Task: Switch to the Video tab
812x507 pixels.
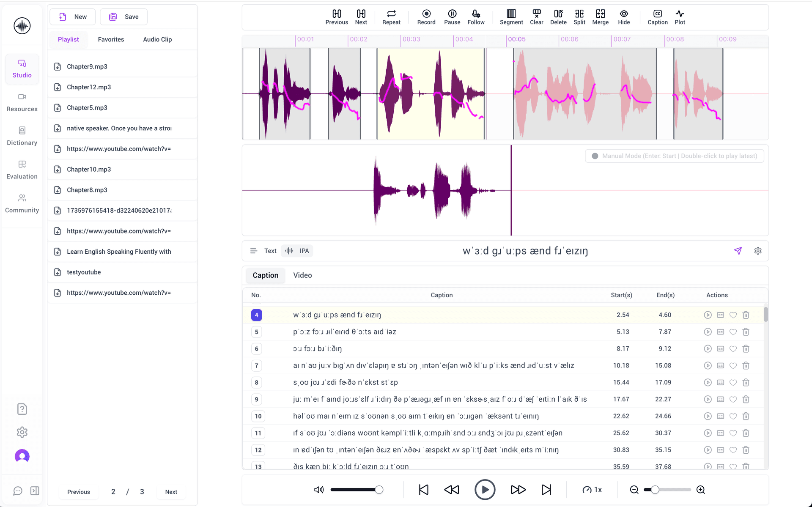Action: tap(302, 275)
